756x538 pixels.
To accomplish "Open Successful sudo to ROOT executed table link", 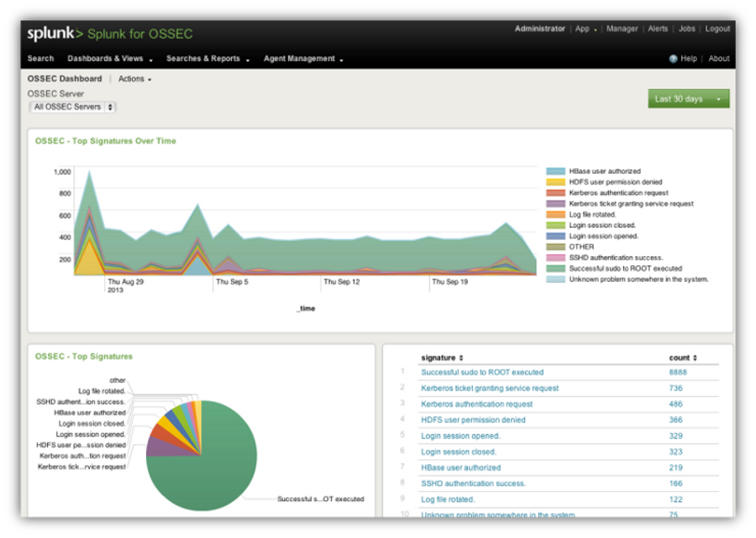I will coord(482,373).
